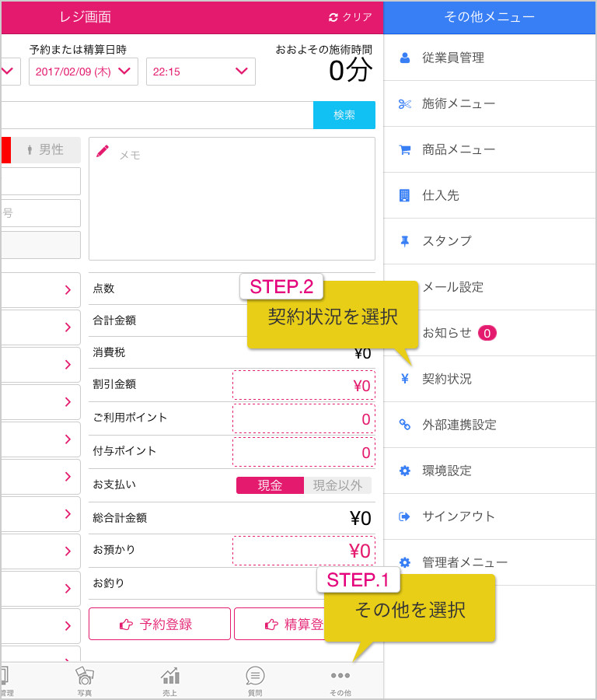Open the time dropdown 22:15
The height and width of the screenshot is (700, 597).
[x=201, y=72]
